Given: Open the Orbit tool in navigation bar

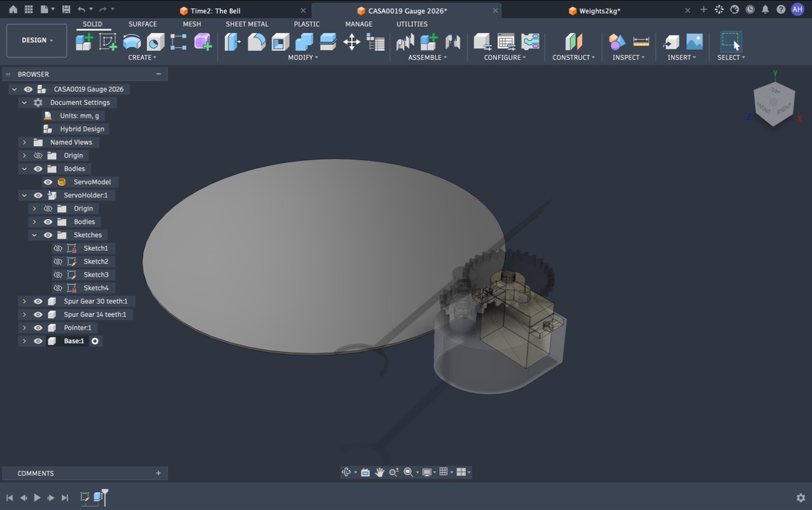Looking at the screenshot, I should click(347, 472).
